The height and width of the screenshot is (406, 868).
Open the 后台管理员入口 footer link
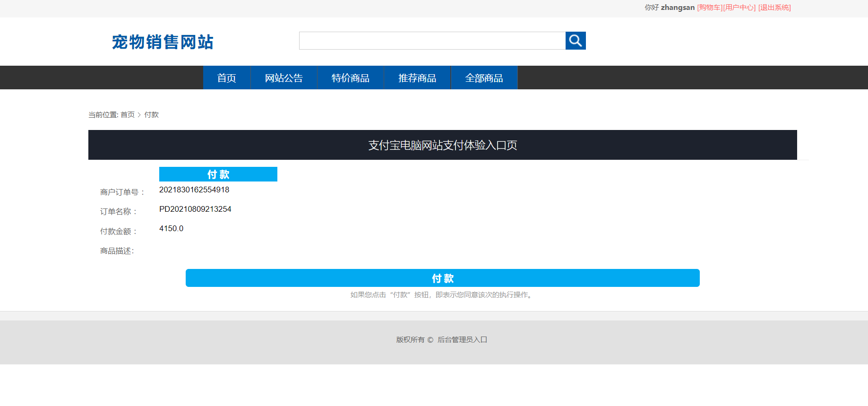(462, 340)
